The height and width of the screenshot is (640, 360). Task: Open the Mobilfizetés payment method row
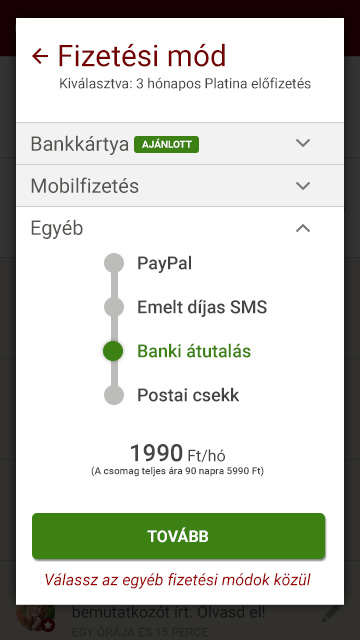[x=180, y=186]
